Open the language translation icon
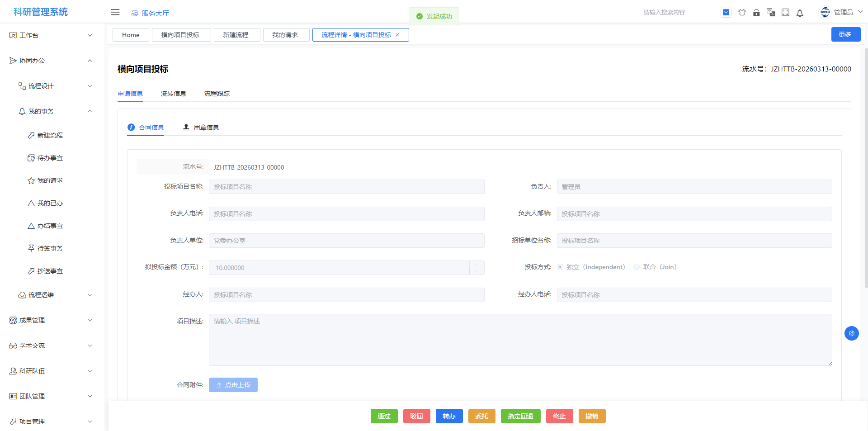Screen dimensions: 868x431 coord(771,13)
